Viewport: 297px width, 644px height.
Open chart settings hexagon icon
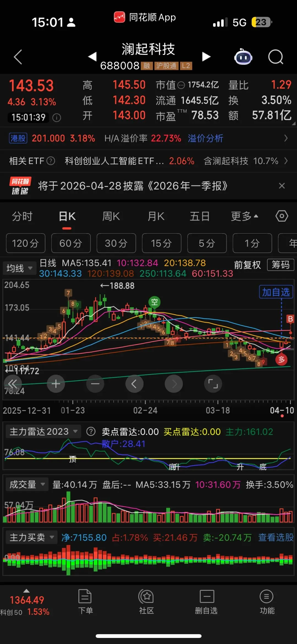[282, 216]
